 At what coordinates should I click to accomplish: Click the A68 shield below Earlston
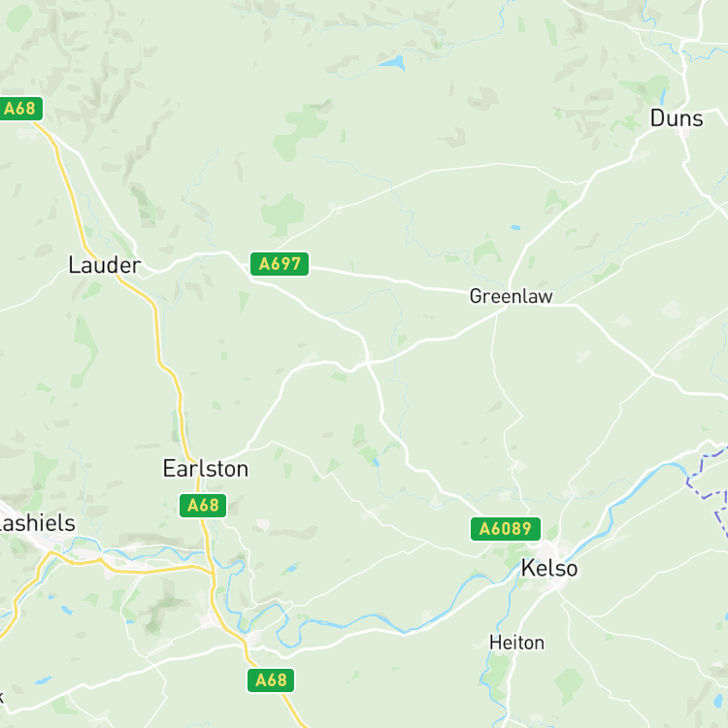tap(203, 505)
